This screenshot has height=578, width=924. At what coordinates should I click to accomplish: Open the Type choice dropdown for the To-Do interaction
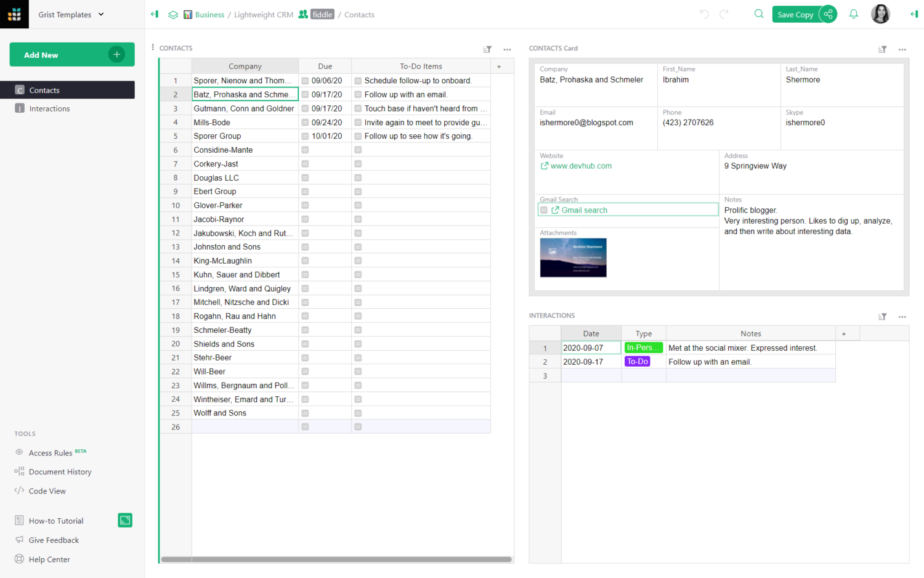638,361
